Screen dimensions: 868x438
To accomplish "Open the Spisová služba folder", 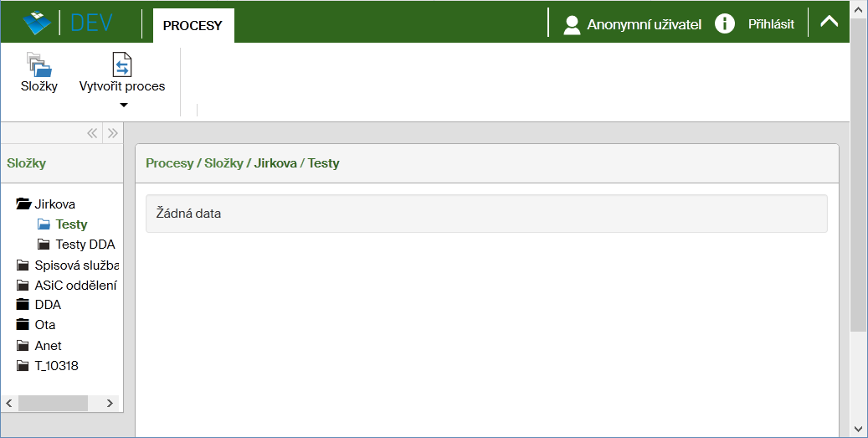I will (x=75, y=265).
